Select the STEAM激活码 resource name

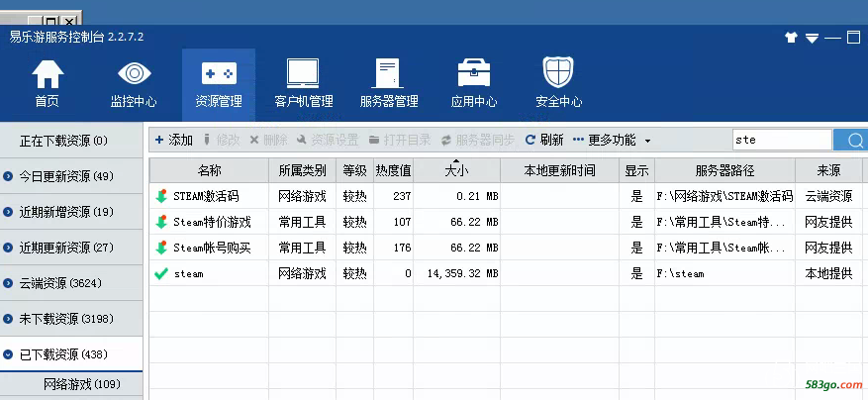pos(206,196)
